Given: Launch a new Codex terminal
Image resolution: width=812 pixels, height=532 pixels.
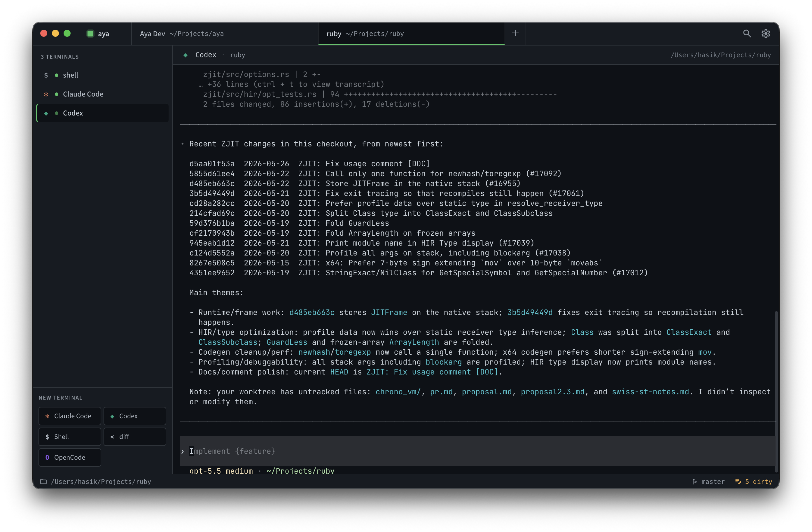Looking at the screenshot, I should (x=135, y=416).
